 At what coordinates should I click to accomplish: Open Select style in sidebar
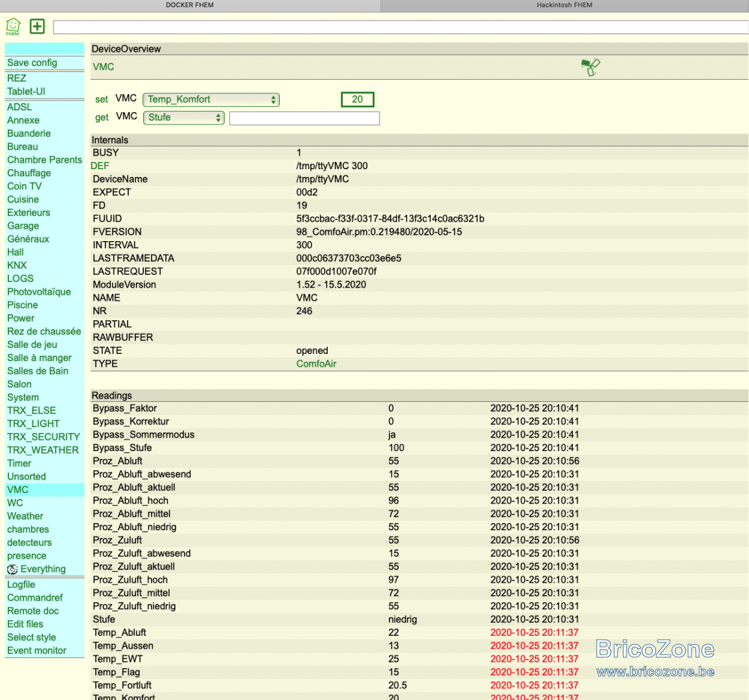click(32, 637)
